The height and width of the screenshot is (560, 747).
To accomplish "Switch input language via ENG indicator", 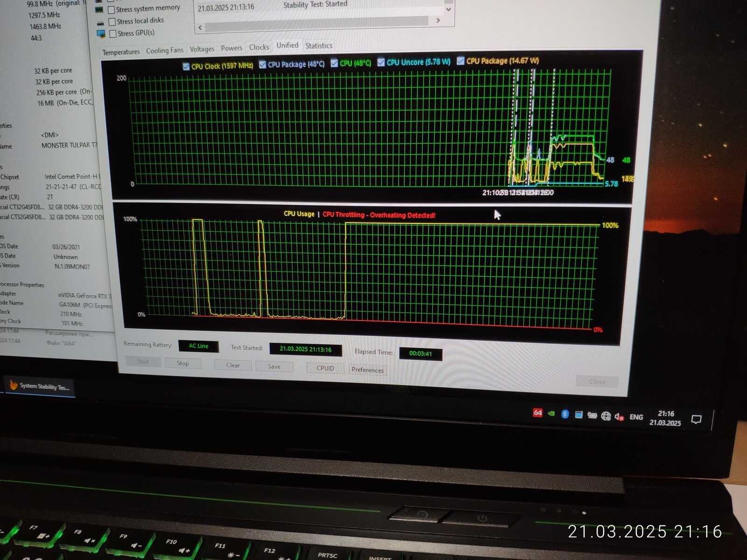I will 636,417.
